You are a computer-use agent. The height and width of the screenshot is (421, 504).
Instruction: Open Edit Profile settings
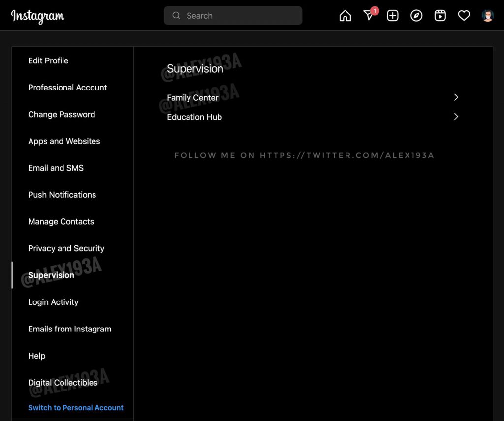coord(48,60)
